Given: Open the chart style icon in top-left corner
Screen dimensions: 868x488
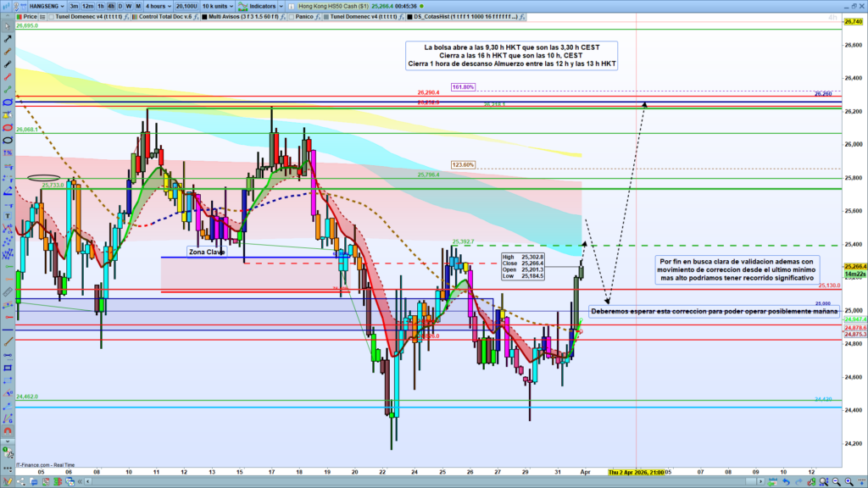Looking at the screenshot, I should pyautogui.click(x=8, y=5).
